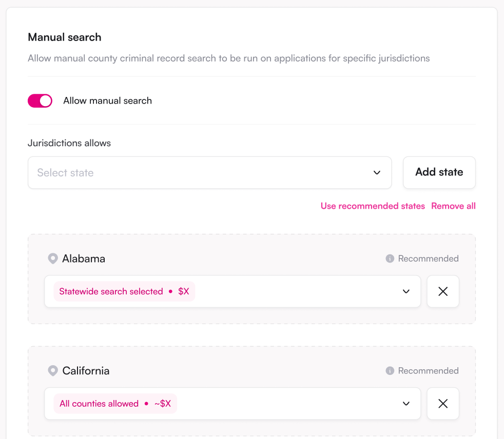Screen dimensions: 504x439
Task: Click the Alabama location pin icon
Action: [53, 258]
